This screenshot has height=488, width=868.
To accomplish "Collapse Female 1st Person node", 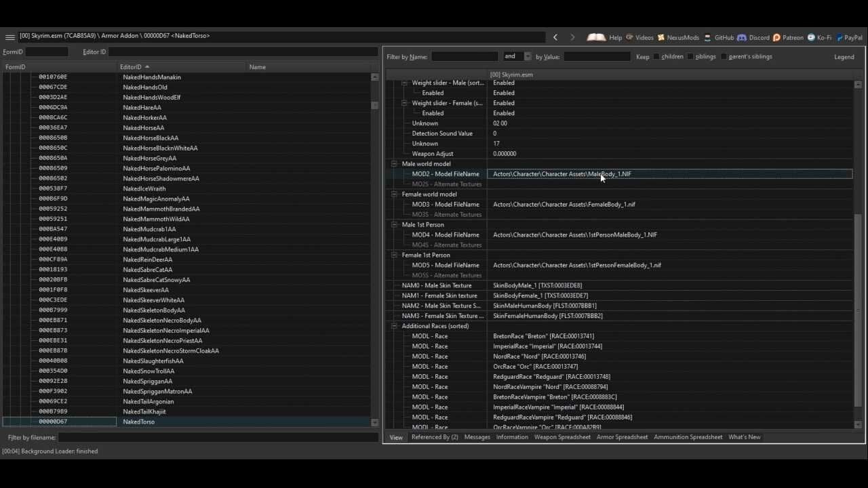I will pyautogui.click(x=394, y=256).
